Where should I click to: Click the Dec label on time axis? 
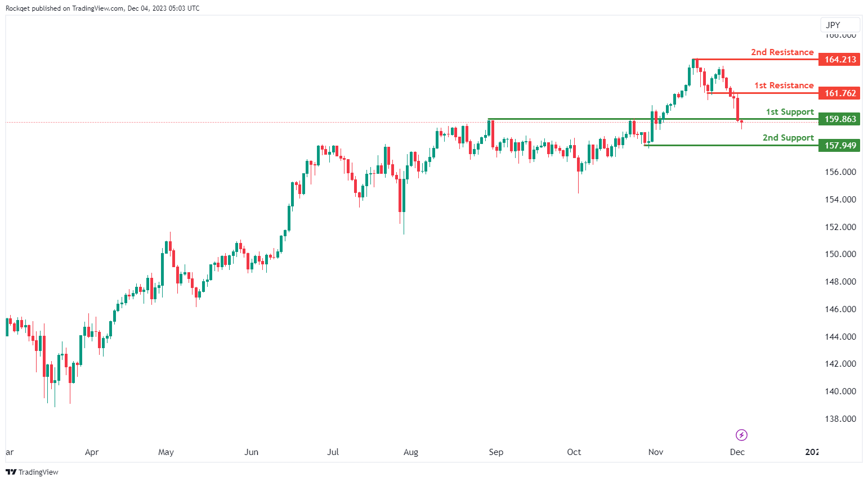click(737, 452)
